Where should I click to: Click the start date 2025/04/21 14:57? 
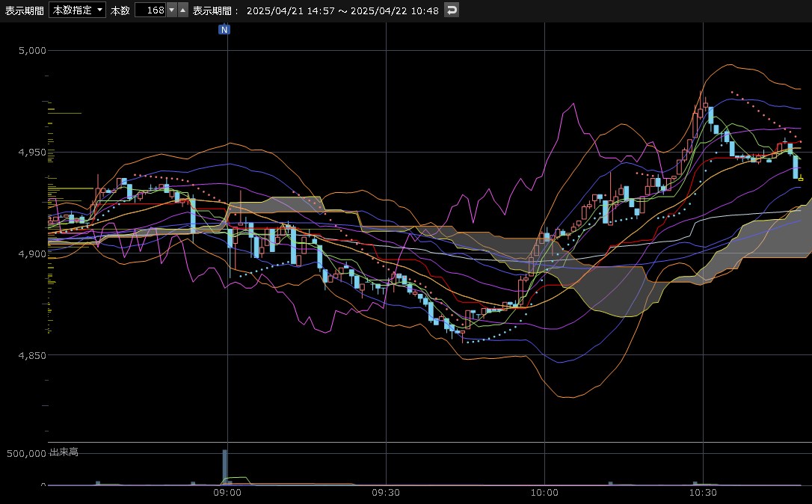[291, 10]
